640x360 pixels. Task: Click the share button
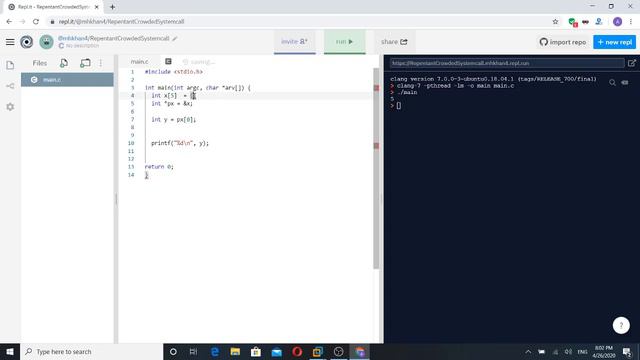[394, 42]
